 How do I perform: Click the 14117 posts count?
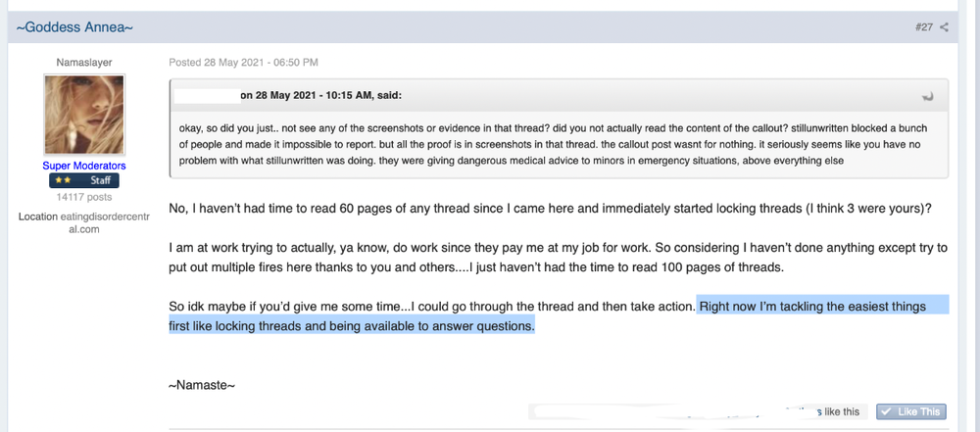pyautogui.click(x=83, y=197)
